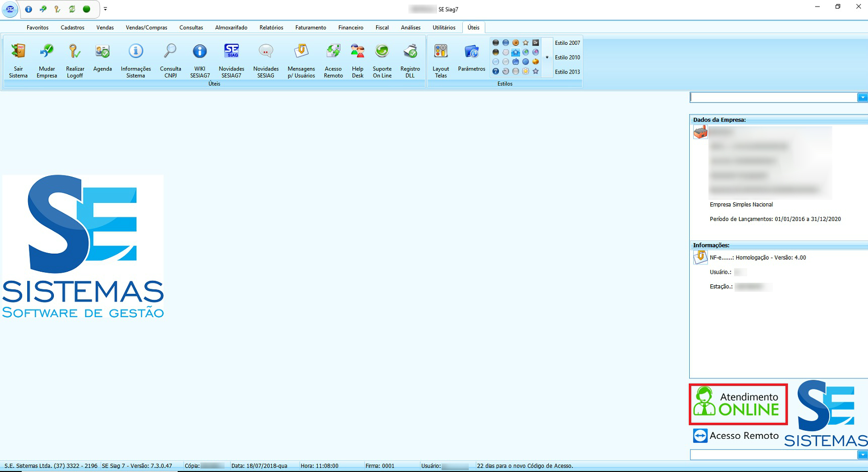
Task: Expand the styles gallery arrow
Action: 547,57
